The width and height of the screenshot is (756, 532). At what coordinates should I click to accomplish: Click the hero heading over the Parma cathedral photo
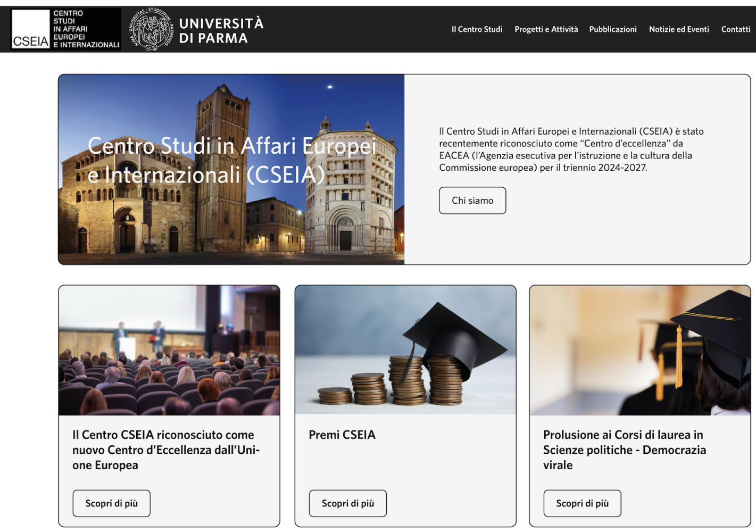point(231,160)
